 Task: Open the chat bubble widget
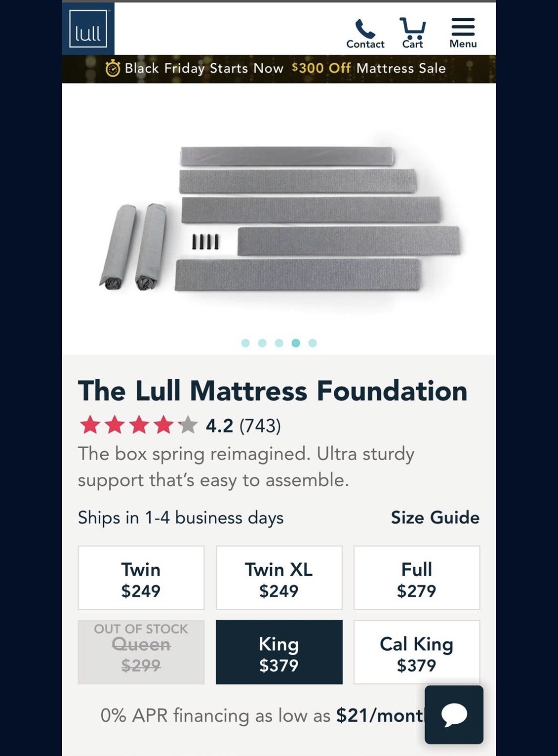pyautogui.click(x=454, y=715)
